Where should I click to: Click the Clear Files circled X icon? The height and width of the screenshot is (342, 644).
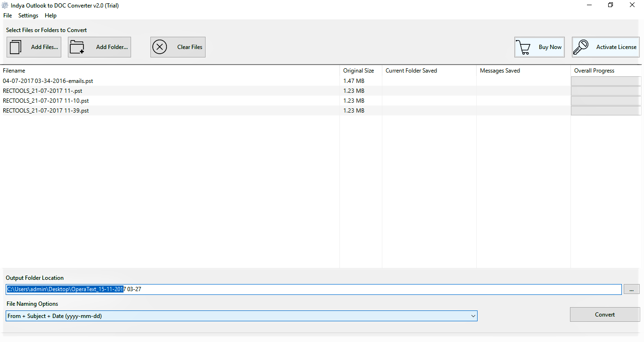tap(160, 47)
